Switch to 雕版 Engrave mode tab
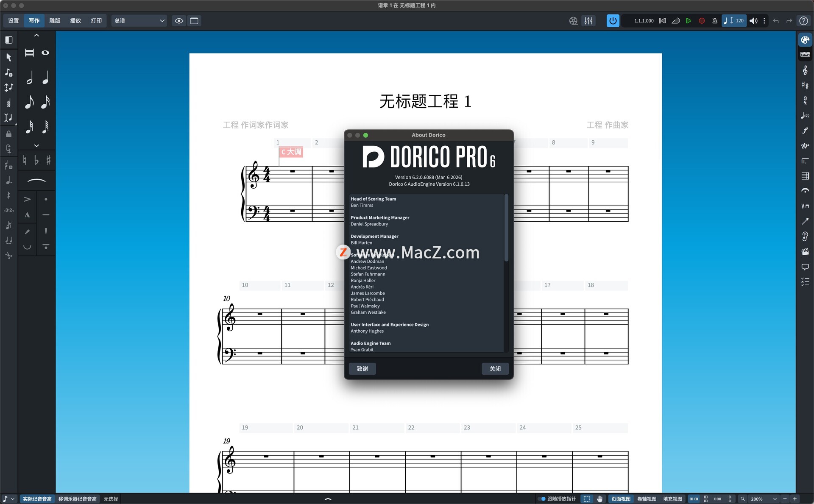The image size is (814, 504). click(x=55, y=21)
